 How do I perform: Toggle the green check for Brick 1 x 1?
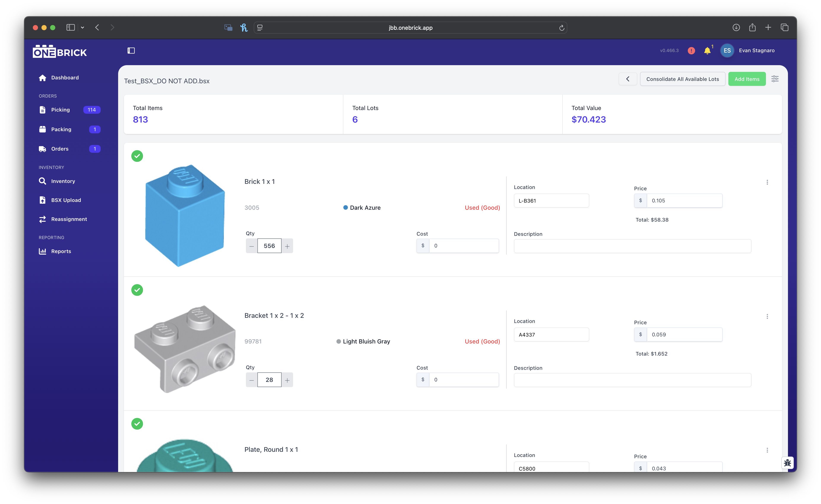click(137, 156)
